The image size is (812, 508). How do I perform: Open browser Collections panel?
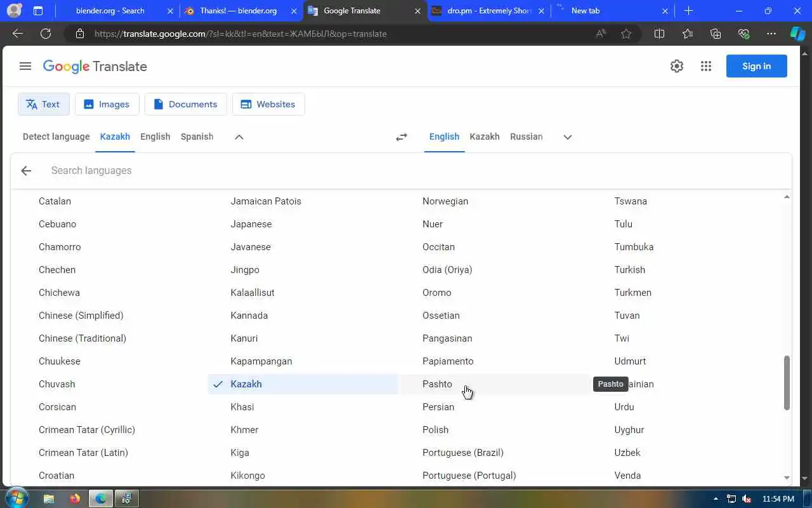716,34
